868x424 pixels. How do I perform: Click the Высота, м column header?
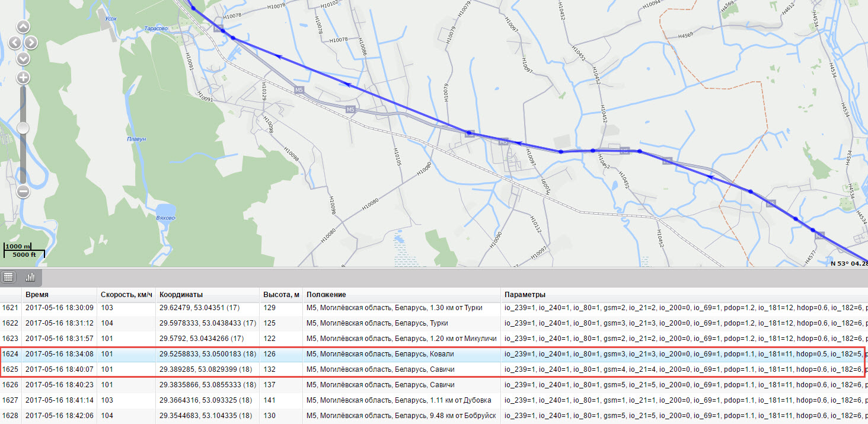[x=281, y=295]
